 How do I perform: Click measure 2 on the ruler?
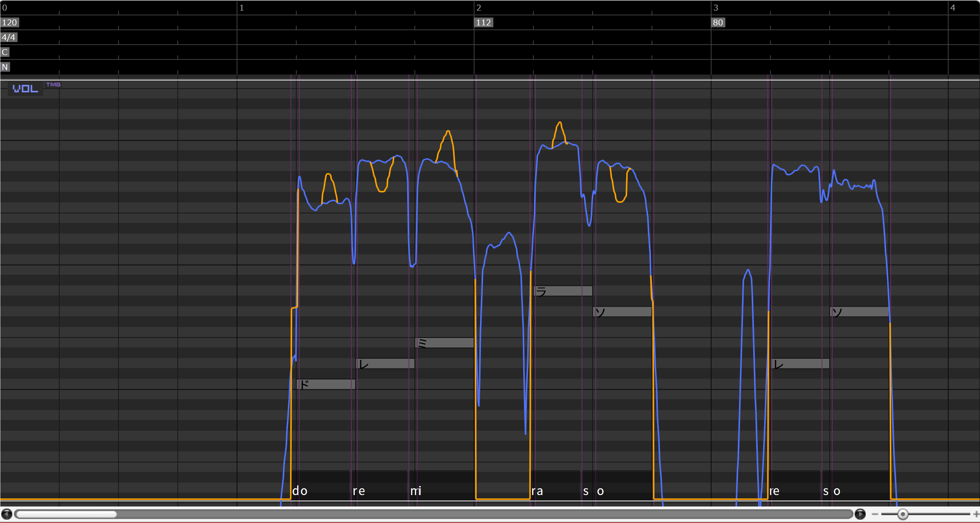click(479, 8)
